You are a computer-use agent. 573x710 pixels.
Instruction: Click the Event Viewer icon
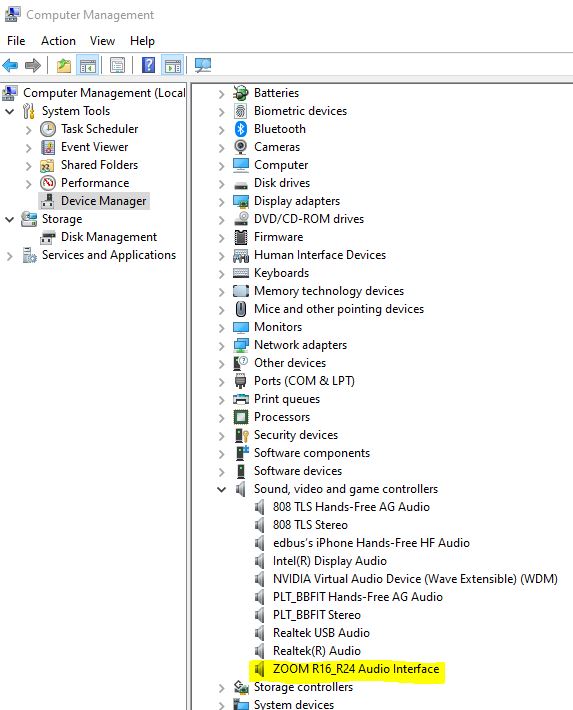tap(48, 147)
